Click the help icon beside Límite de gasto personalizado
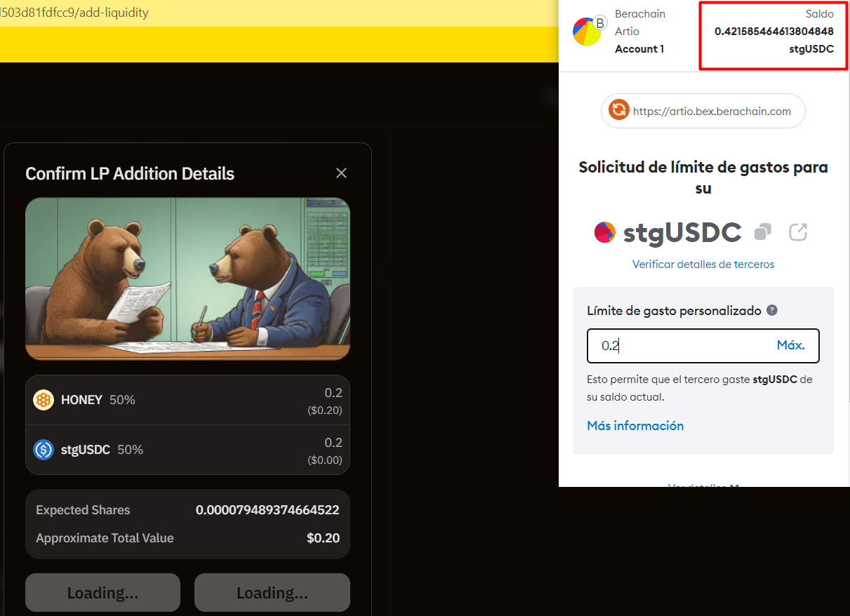The height and width of the screenshot is (616, 850). pos(772,310)
